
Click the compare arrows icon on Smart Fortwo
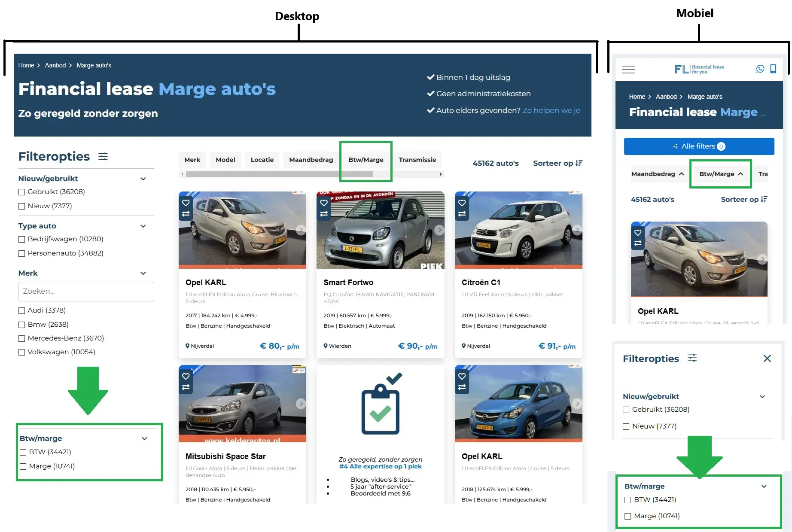(x=324, y=213)
